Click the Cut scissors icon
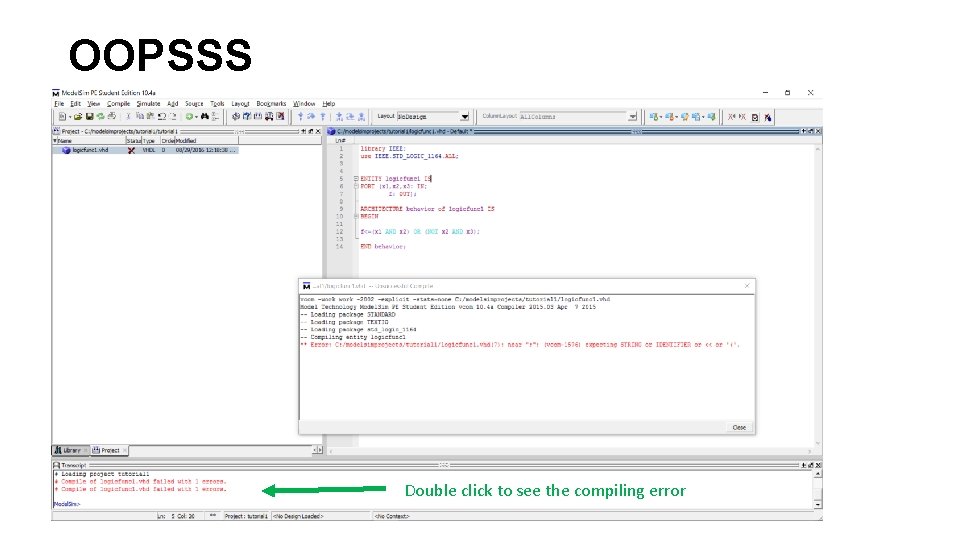Image resolution: width=960 pixels, height=540 pixels. [x=129, y=116]
